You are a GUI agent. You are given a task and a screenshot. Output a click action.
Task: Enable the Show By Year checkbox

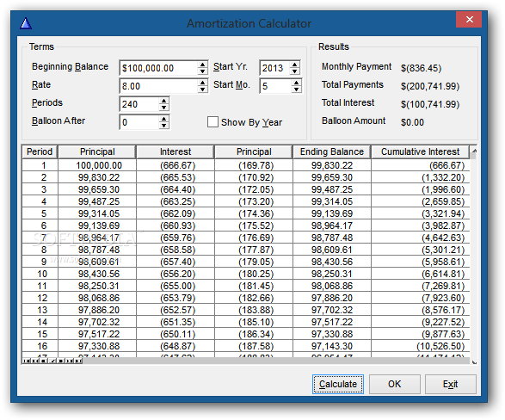212,122
